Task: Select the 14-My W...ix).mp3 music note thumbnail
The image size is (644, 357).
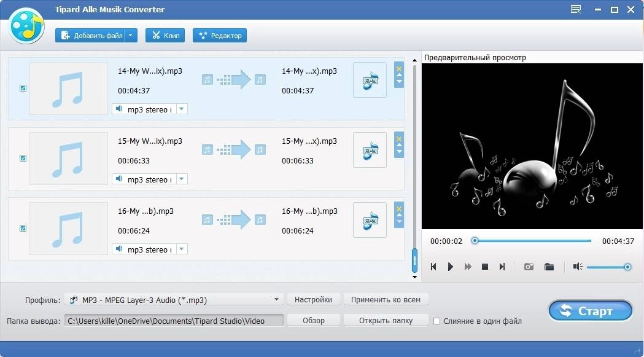Action: point(69,88)
